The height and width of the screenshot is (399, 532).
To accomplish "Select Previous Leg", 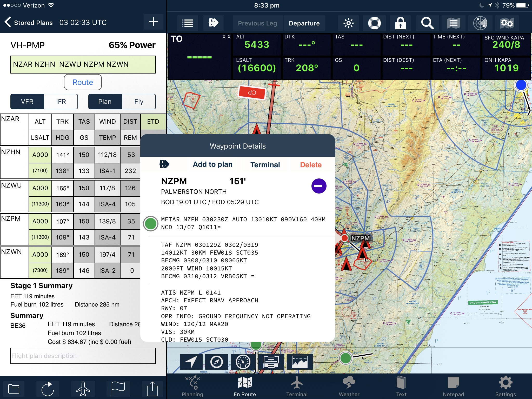I will (257, 23).
